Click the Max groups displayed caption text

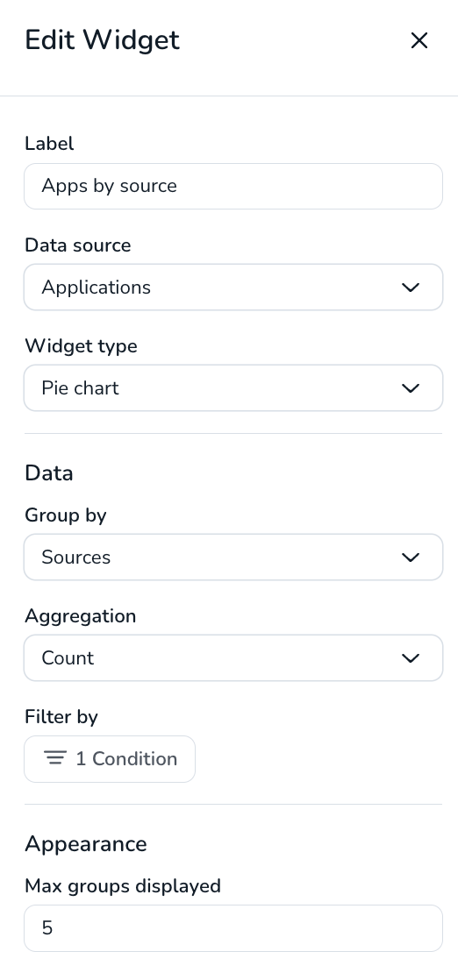(x=123, y=886)
